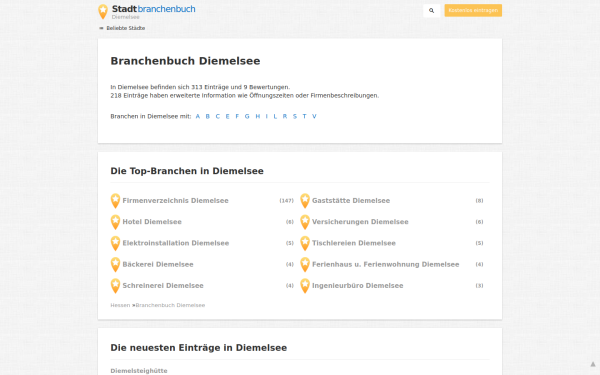
Task: Select letter C in Branchen index
Action: [x=217, y=116]
